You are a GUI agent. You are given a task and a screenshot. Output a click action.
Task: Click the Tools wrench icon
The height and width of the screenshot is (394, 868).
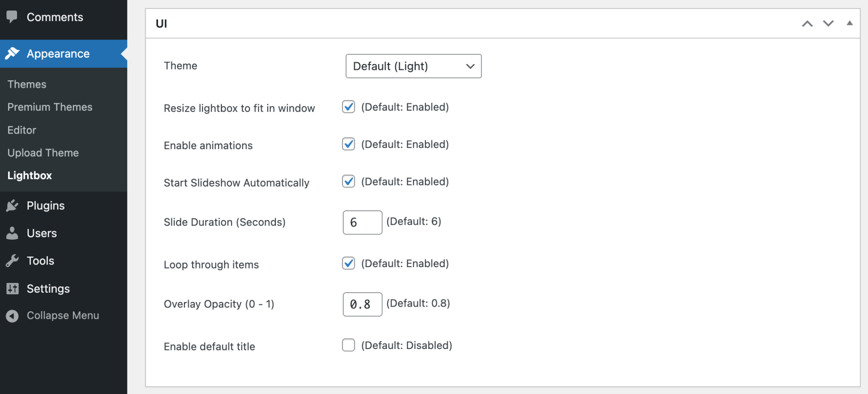click(x=12, y=260)
